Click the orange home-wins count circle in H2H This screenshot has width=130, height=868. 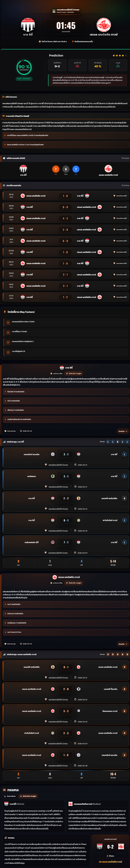point(56,169)
